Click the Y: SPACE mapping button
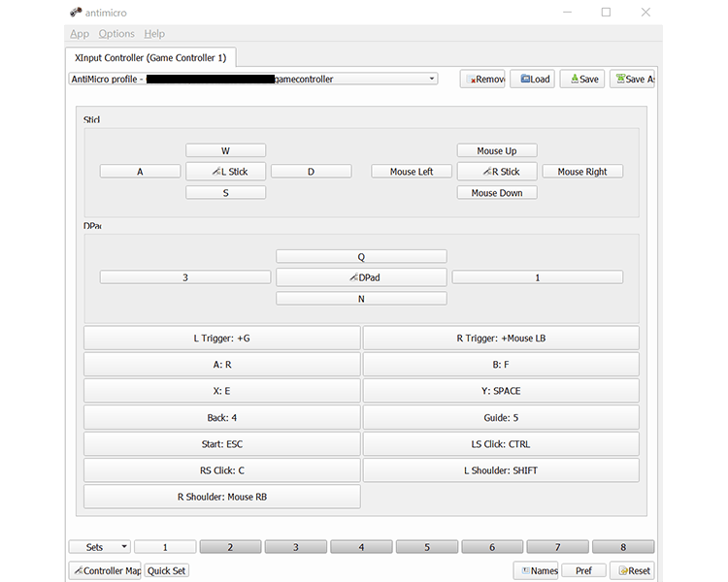The width and height of the screenshot is (728, 582). [501, 391]
